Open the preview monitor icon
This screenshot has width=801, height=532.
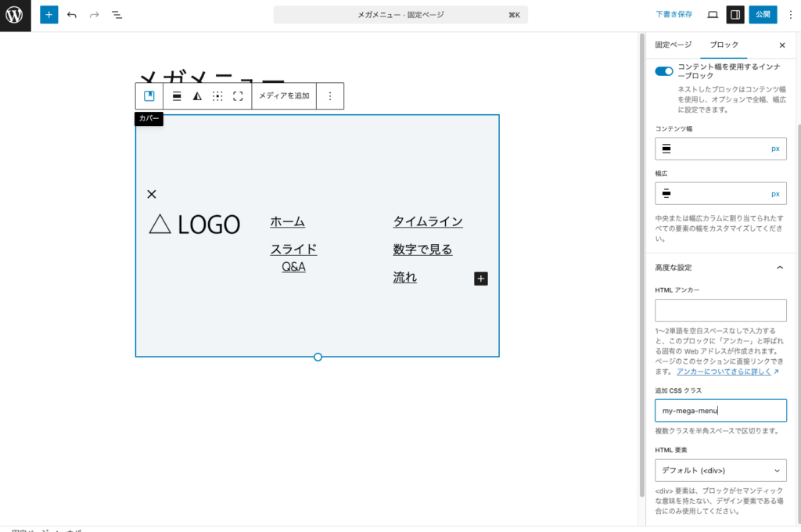coord(711,14)
